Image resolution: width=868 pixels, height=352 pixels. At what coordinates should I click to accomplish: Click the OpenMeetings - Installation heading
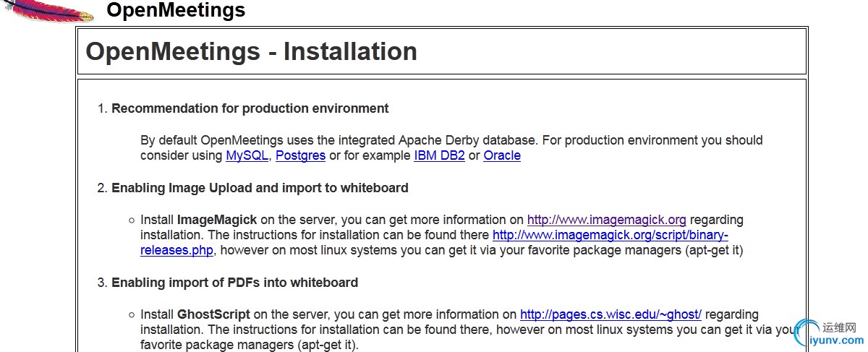(x=251, y=51)
